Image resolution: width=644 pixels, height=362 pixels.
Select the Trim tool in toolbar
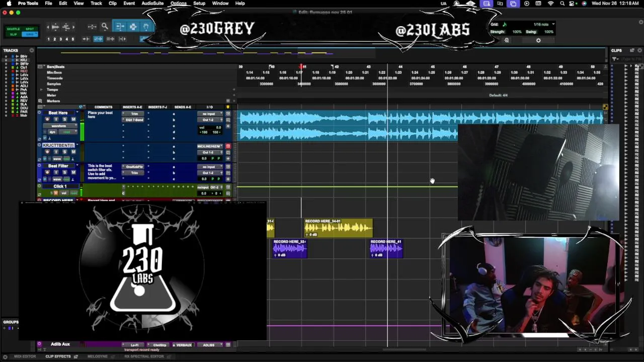pyautogui.click(x=120, y=27)
